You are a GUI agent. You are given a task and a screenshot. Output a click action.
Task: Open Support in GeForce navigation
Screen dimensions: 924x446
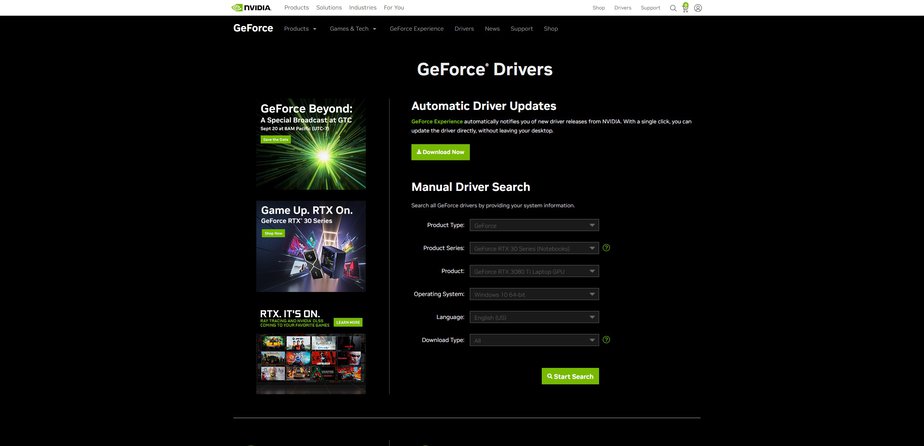522,29
